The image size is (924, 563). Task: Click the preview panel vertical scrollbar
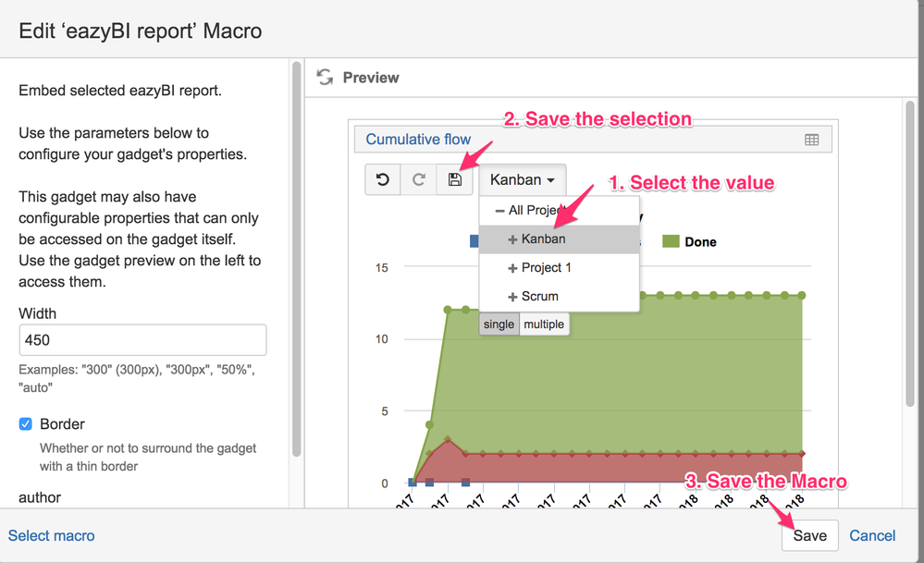pos(910,253)
